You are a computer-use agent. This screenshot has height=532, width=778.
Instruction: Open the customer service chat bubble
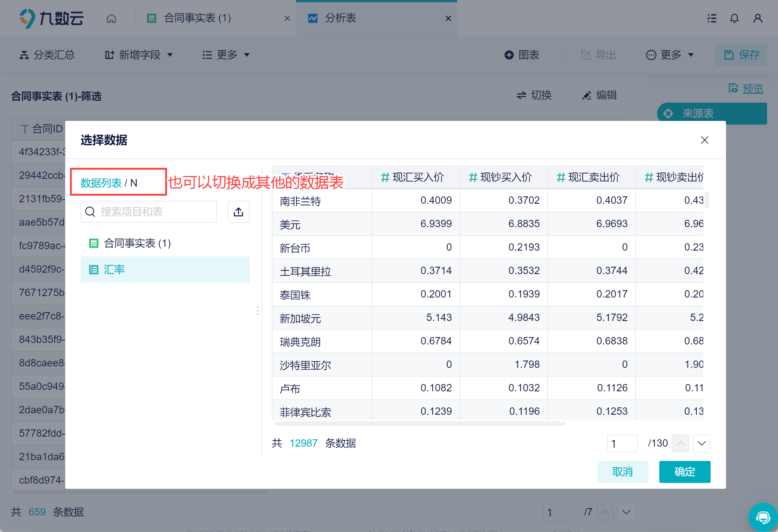point(763,517)
